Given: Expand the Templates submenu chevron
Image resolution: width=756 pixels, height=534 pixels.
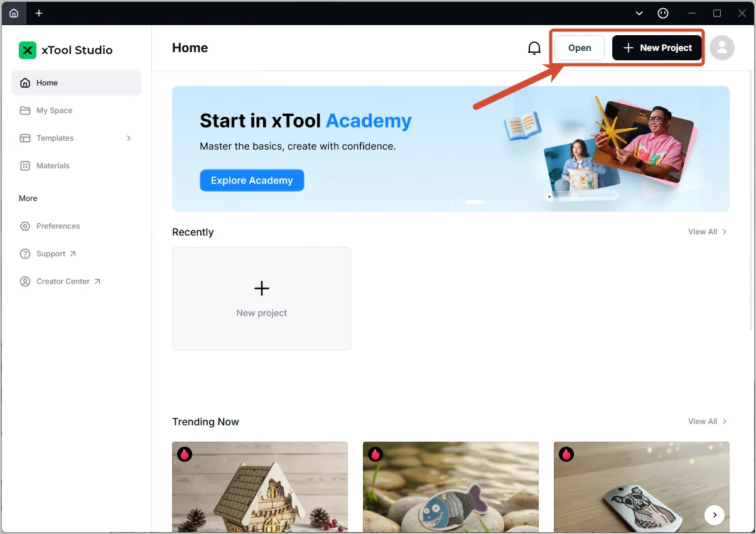Looking at the screenshot, I should click(129, 138).
